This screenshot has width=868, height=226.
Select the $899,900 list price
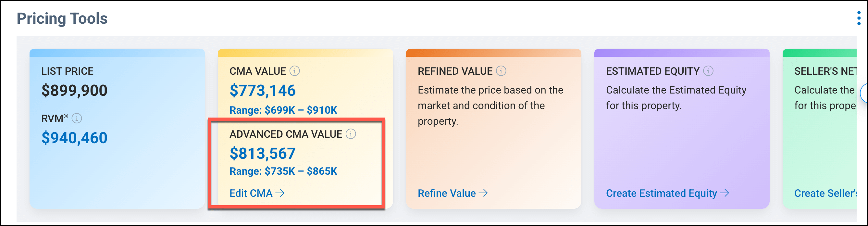(x=74, y=90)
